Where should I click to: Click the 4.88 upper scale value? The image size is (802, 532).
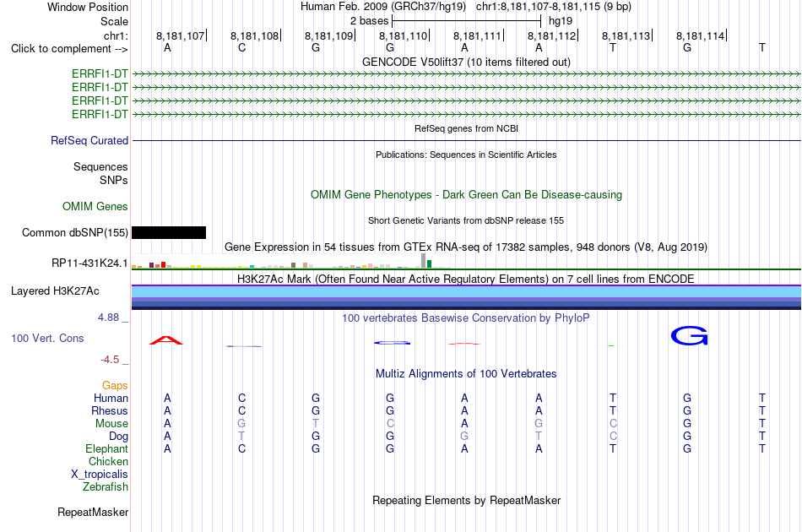pyautogui.click(x=108, y=318)
